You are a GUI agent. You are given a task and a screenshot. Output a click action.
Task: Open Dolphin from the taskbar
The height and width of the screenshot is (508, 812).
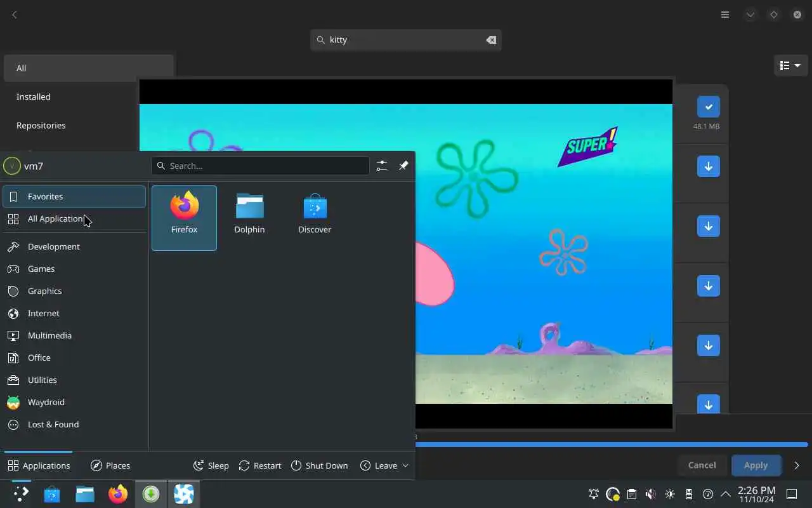[85, 494]
